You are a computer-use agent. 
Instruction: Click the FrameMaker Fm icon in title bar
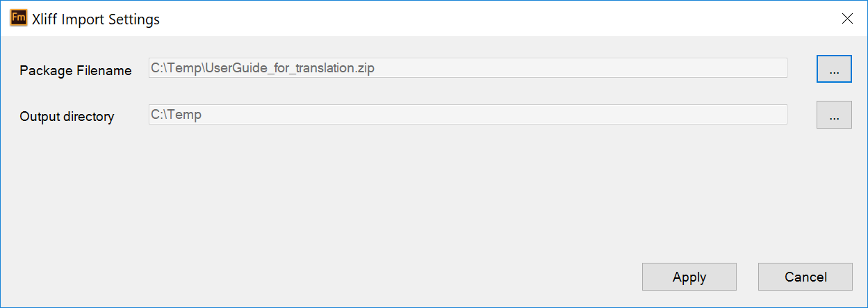[x=19, y=19]
